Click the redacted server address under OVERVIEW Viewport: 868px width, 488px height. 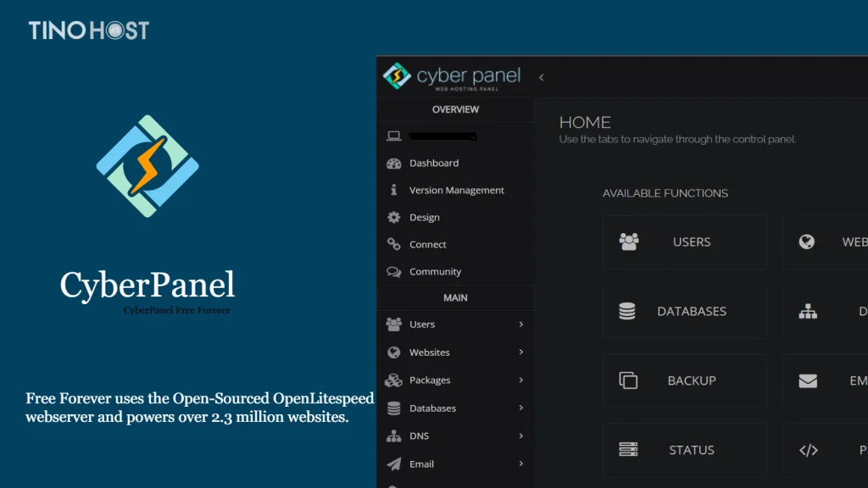[x=442, y=136]
